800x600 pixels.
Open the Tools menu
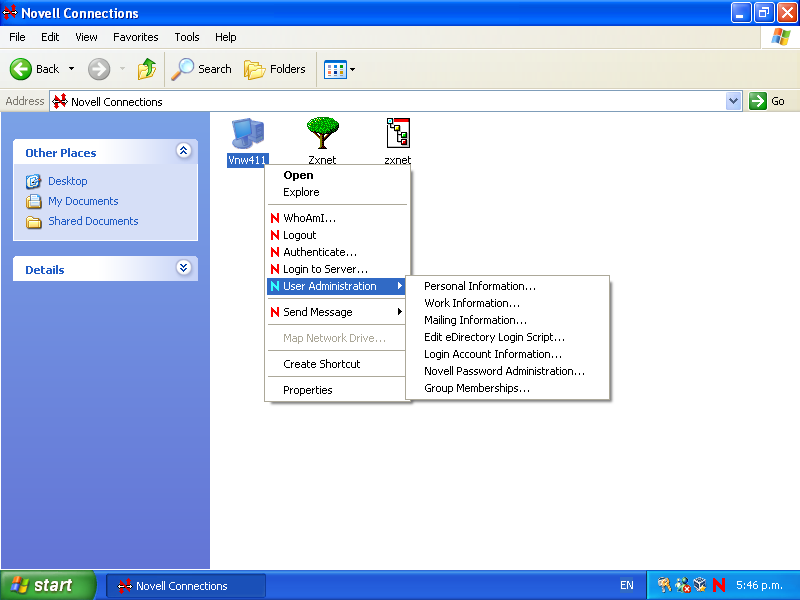tap(187, 37)
